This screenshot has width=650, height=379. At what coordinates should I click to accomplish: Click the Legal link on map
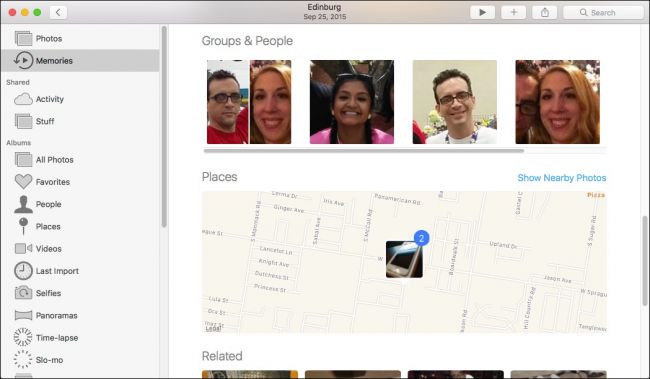[x=213, y=328]
